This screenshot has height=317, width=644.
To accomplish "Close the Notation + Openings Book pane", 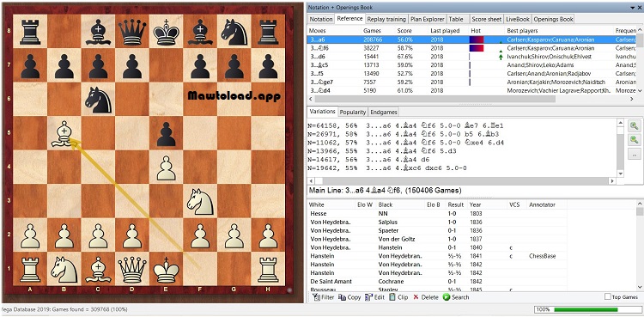I will [x=640, y=8].
